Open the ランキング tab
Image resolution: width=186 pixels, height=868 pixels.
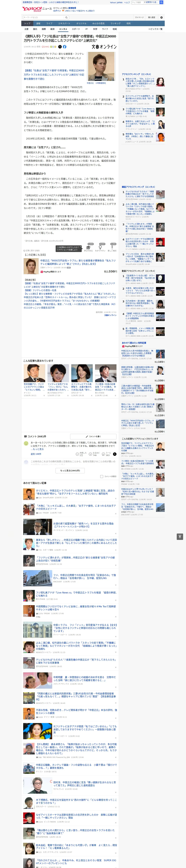pyautogui.click(x=115, y=23)
